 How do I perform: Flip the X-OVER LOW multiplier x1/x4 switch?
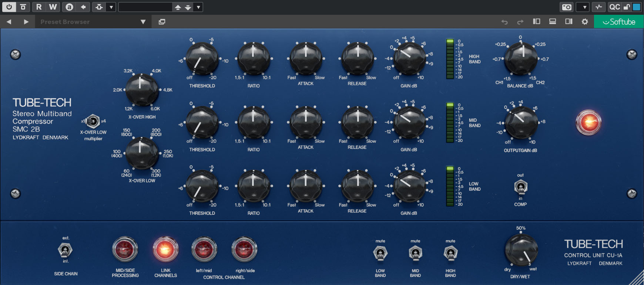pyautogui.click(x=93, y=121)
